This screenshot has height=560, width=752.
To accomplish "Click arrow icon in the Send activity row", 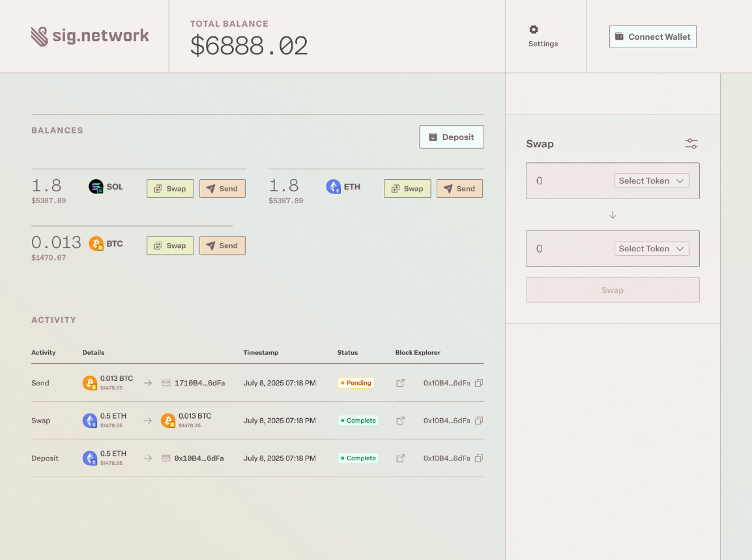I will click(148, 384).
